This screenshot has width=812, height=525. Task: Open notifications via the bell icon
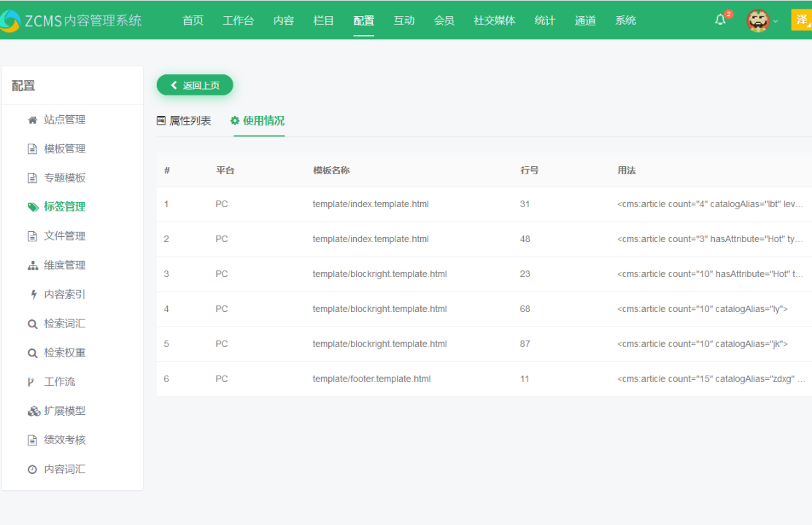click(719, 20)
